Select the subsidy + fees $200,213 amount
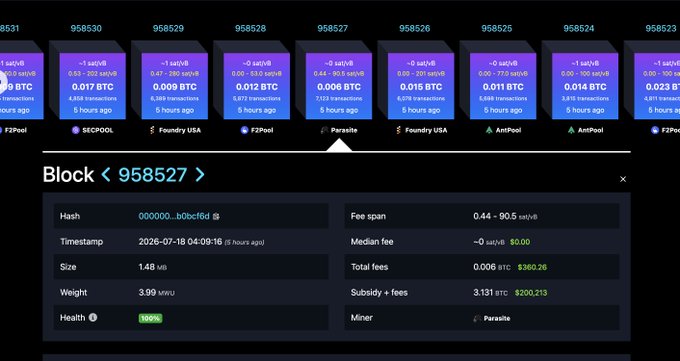The width and height of the screenshot is (680, 361). (x=531, y=293)
